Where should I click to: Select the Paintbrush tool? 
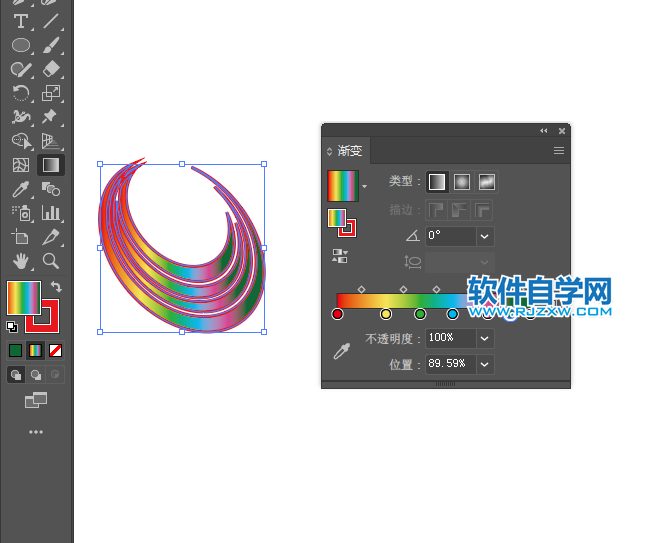(51, 45)
